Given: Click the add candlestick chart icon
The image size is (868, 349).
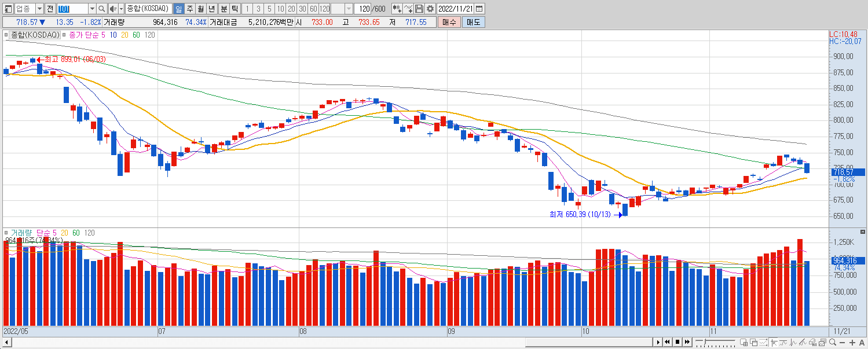Looking at the screenshot, I should pyautogui.click(x=397, y=9).
